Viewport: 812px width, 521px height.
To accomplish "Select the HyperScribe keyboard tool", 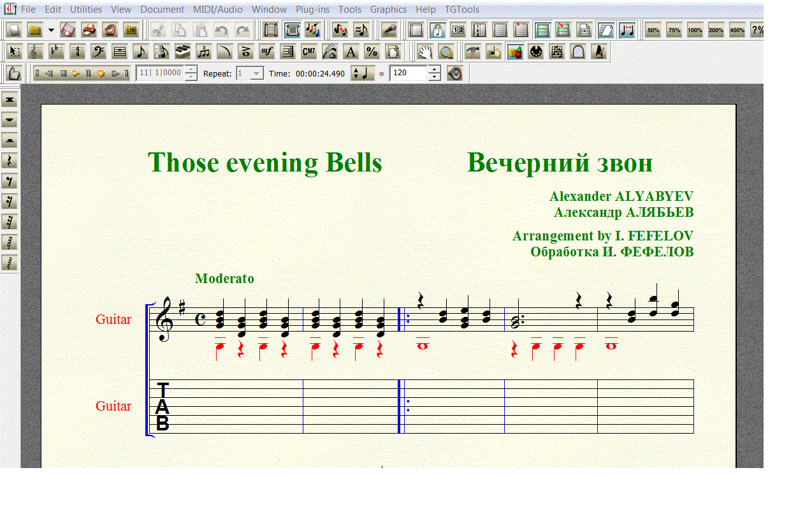I will pyautogui.click(x=183, y=52).
